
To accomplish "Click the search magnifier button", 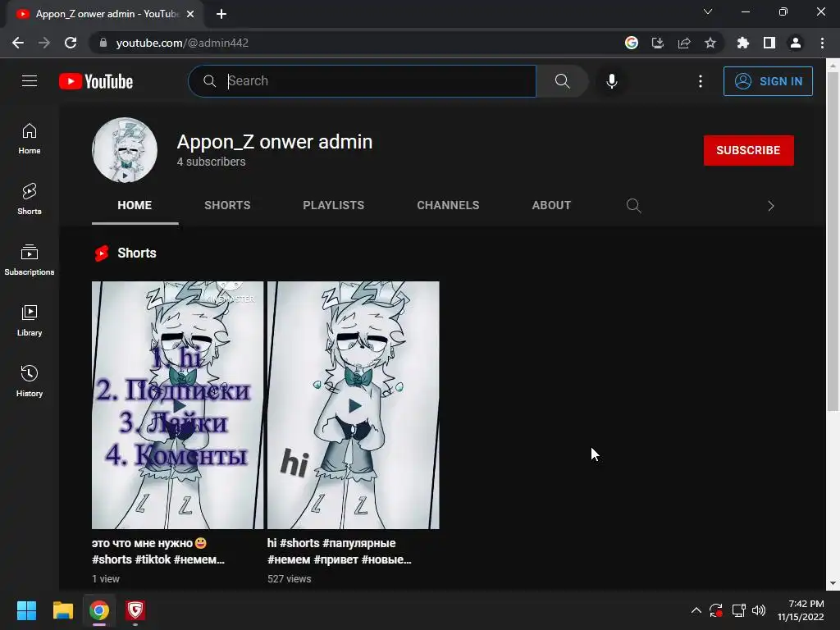I will tap(562, 81).
